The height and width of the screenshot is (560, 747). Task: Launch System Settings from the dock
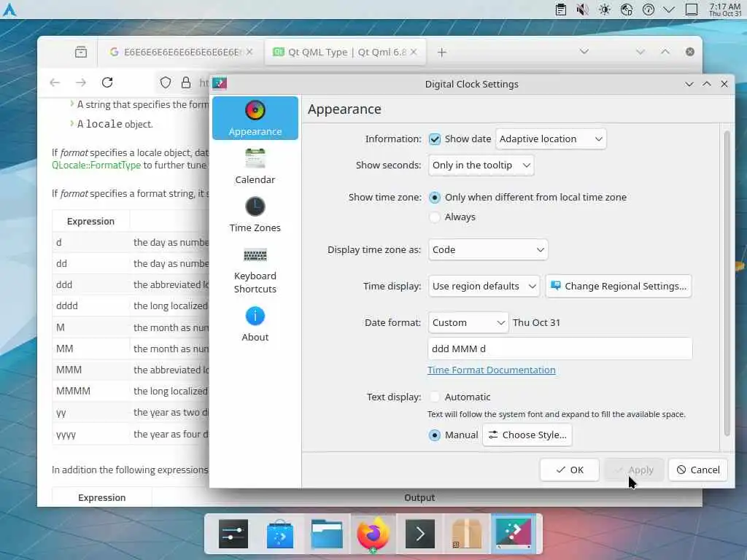pos(233,534)
